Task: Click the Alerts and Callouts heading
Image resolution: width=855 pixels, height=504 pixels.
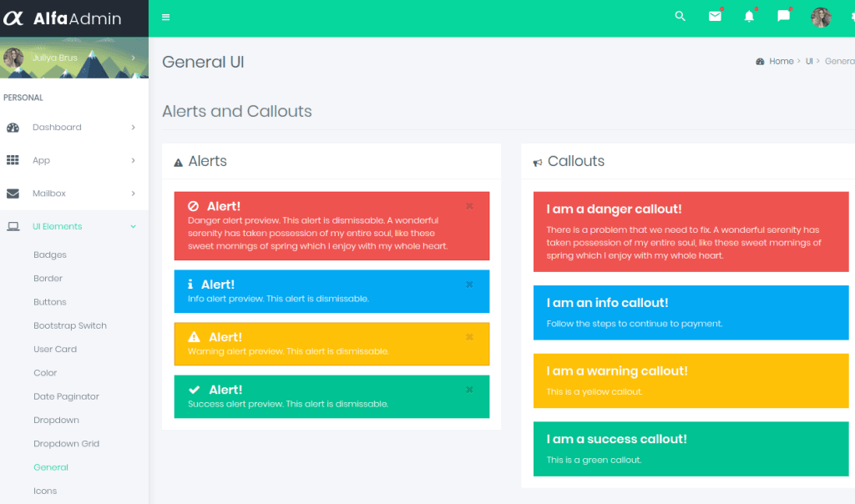Action: click(236, 111)
